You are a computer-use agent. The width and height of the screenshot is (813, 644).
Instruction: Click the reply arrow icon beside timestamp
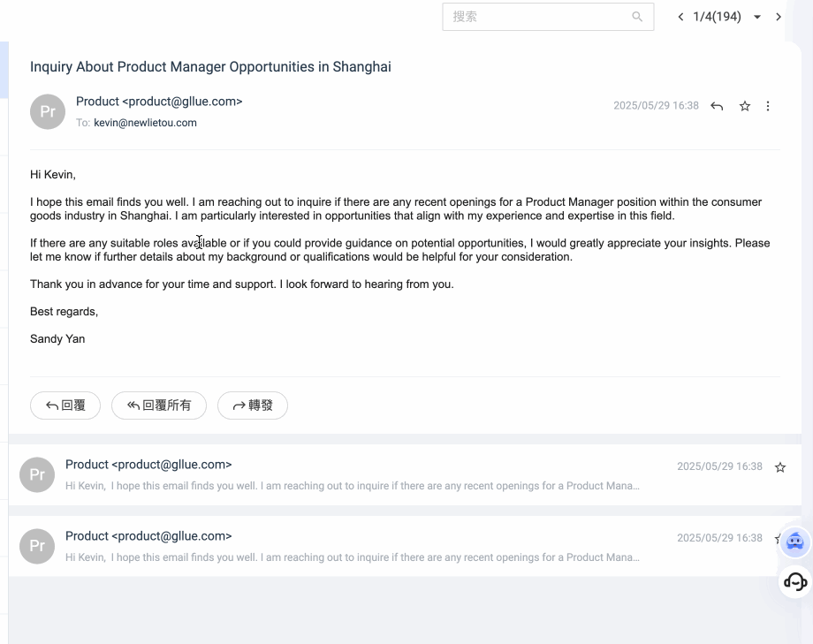point(717,106)
